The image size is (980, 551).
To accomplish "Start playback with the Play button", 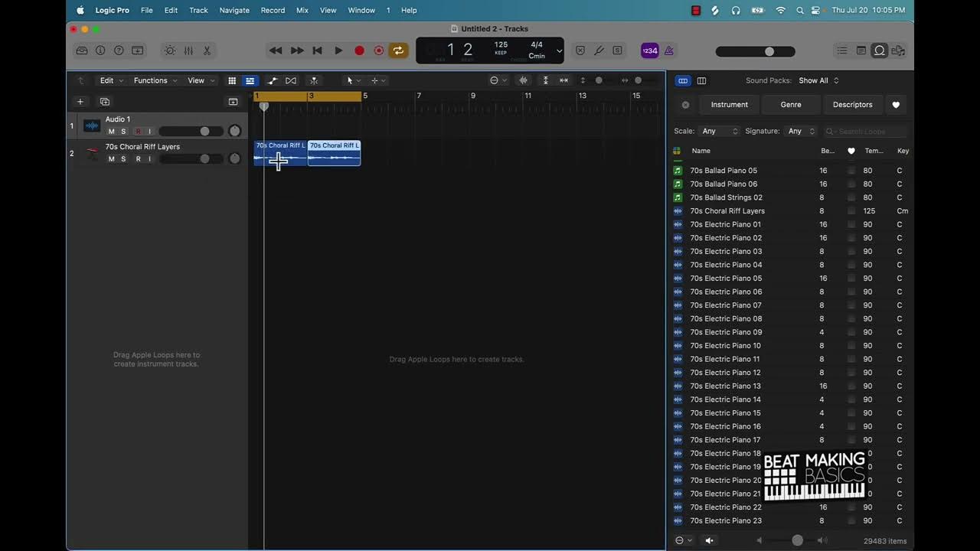I will click(x=338, y=51).
